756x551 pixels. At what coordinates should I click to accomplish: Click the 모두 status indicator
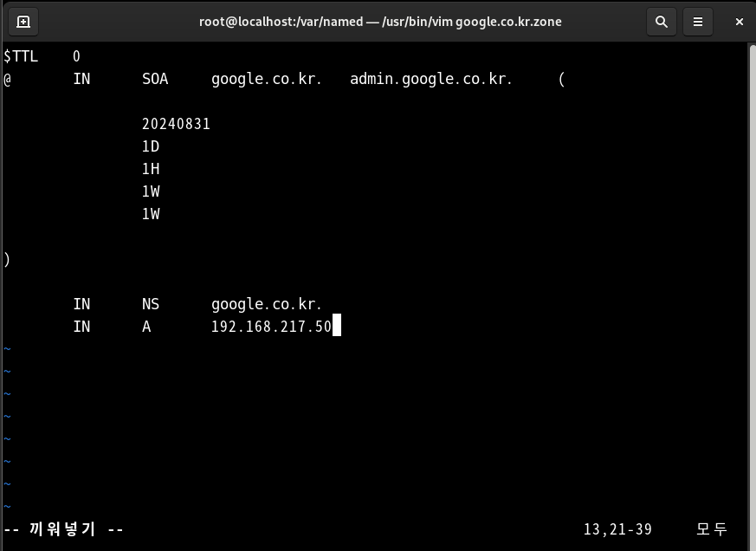(x=712, y=529)
